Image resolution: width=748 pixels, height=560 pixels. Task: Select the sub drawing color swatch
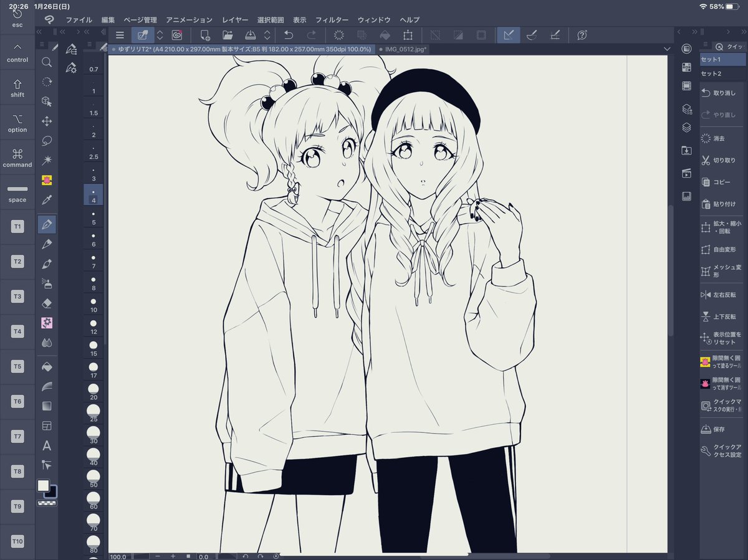(50, 492)
